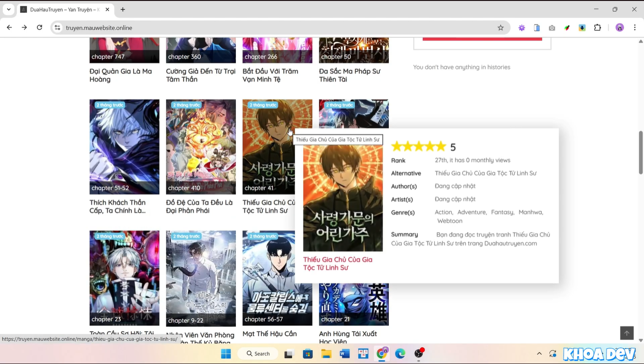Screen dimensions: 644x364
Task: Click the back-to-top arrow button
Action: pos(626,333)
